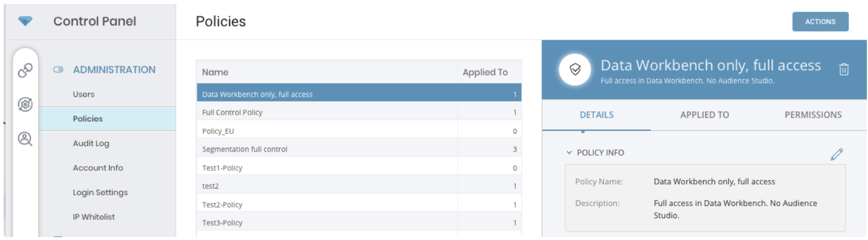Select the Full Control Policy row

(232, 112)
